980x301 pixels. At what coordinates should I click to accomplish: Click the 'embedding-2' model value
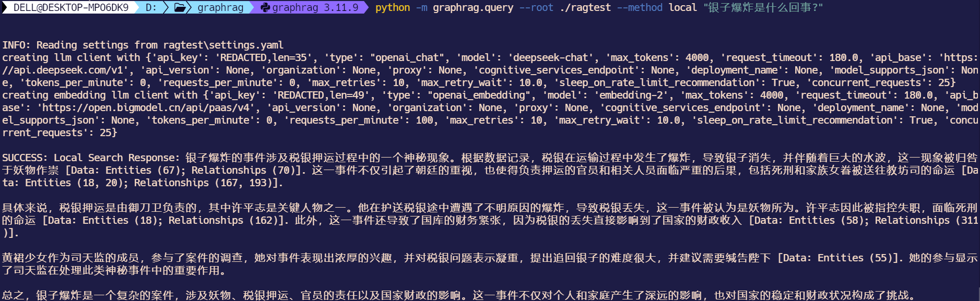pyautogui.click(x=633, y=95)
